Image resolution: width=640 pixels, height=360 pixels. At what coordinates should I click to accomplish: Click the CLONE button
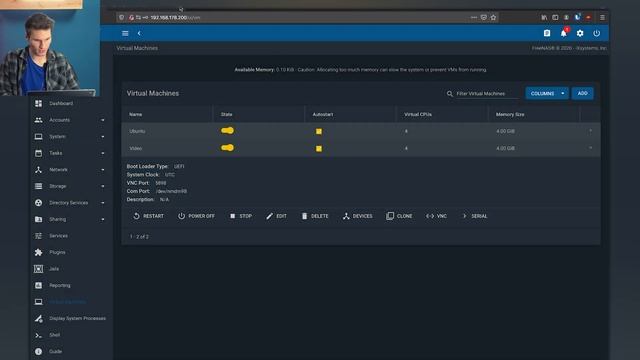click(399, 216)
